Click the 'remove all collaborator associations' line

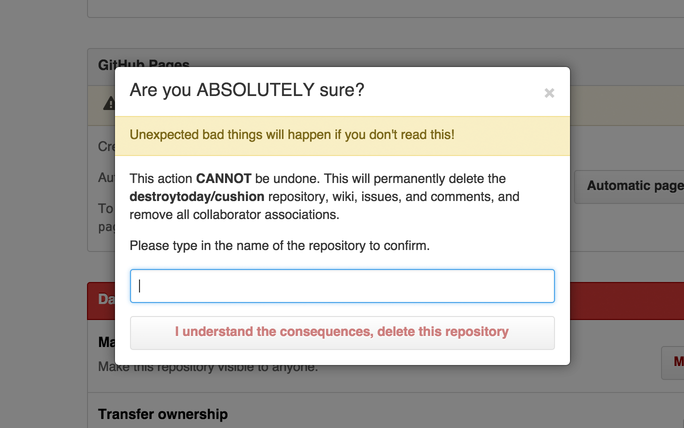tap(234, 215)
